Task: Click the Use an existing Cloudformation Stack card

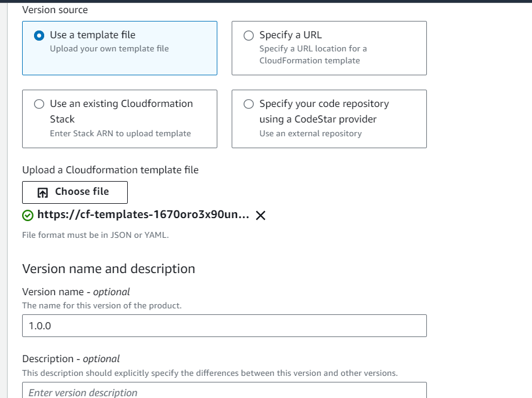Action: point(119,118)
